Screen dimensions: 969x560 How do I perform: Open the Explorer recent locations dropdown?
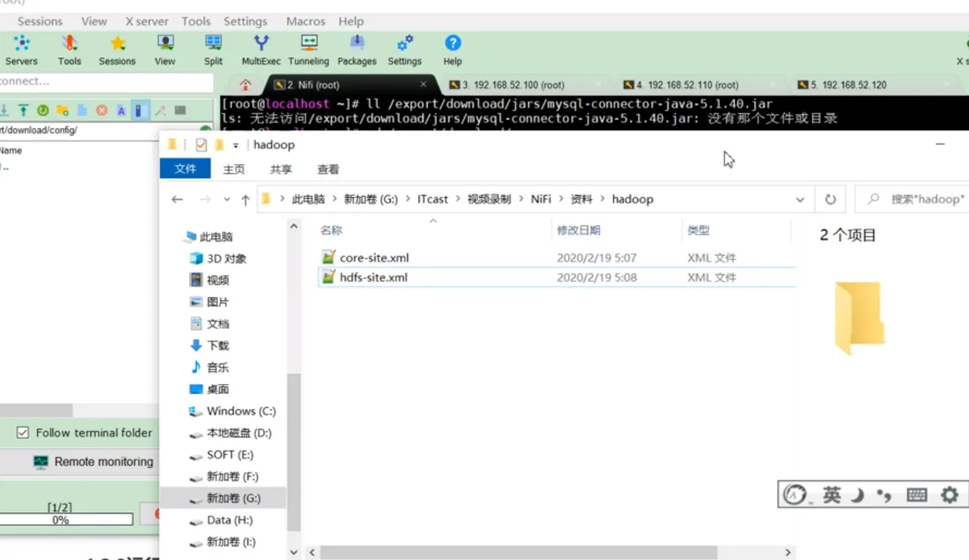tap(227, 199)
